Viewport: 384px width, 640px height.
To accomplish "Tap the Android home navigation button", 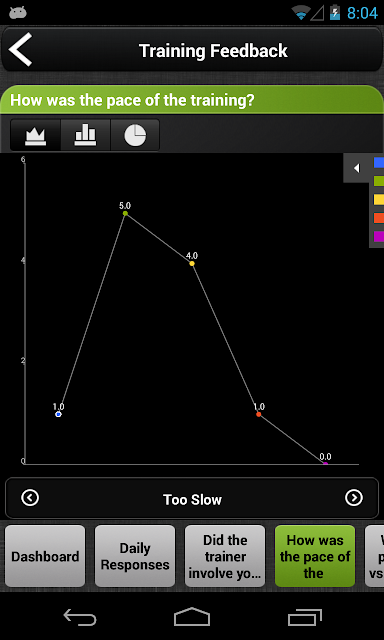I will pyautogui.click(x=192, y=617).
